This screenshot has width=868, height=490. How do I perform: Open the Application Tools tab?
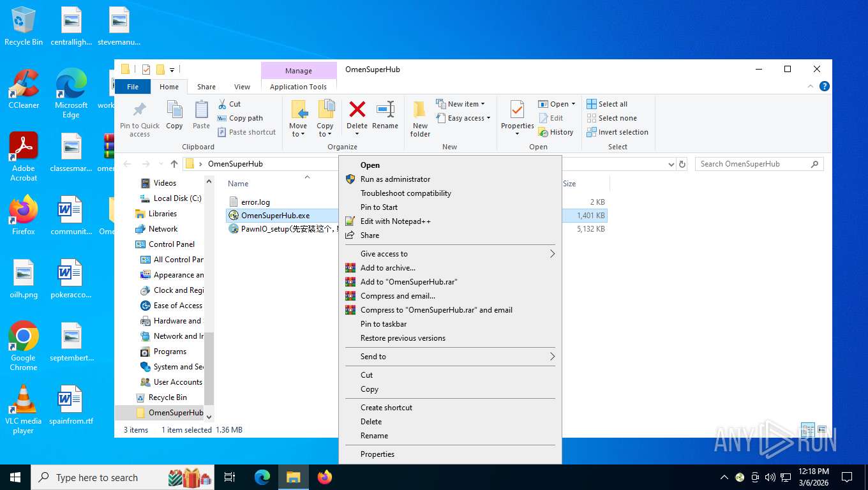298,87
